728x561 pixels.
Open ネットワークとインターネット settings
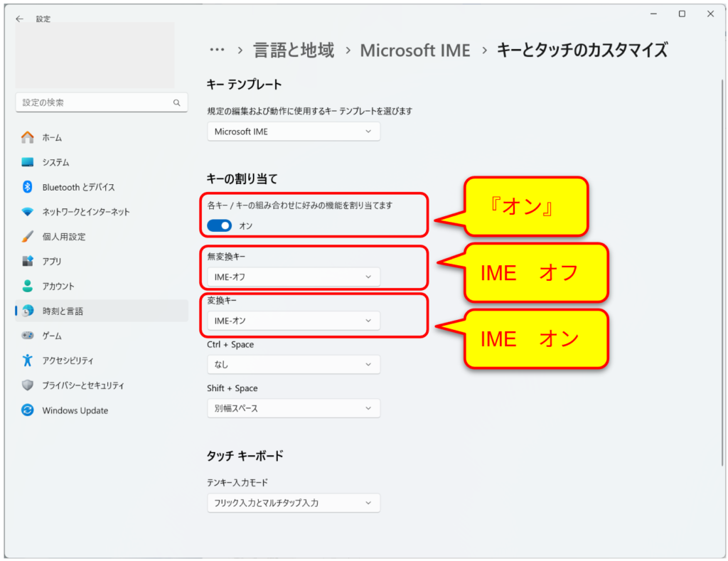102,212
